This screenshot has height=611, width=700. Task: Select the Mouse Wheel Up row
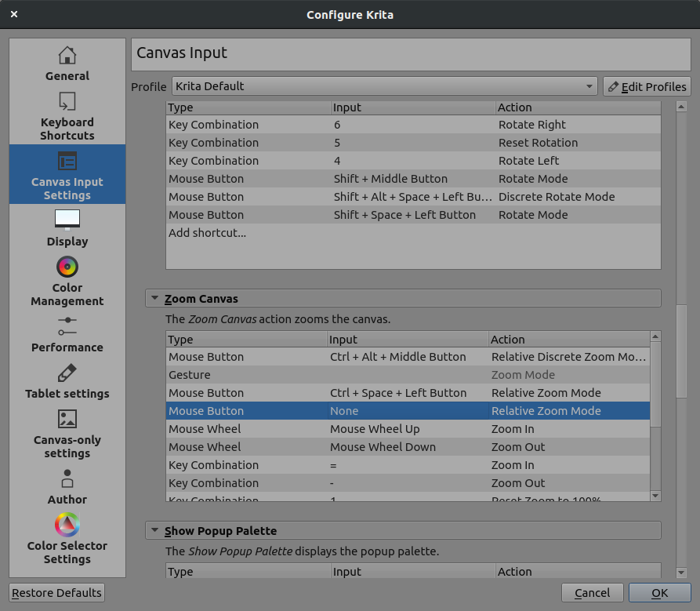(408, 429)
